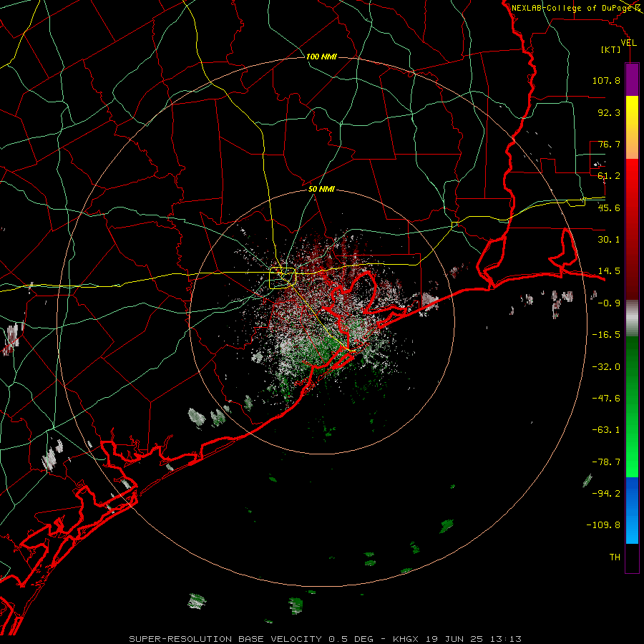Click the KHGX radar site identifier
Screen dimensions: 644x644
click(x=406, y=639)
